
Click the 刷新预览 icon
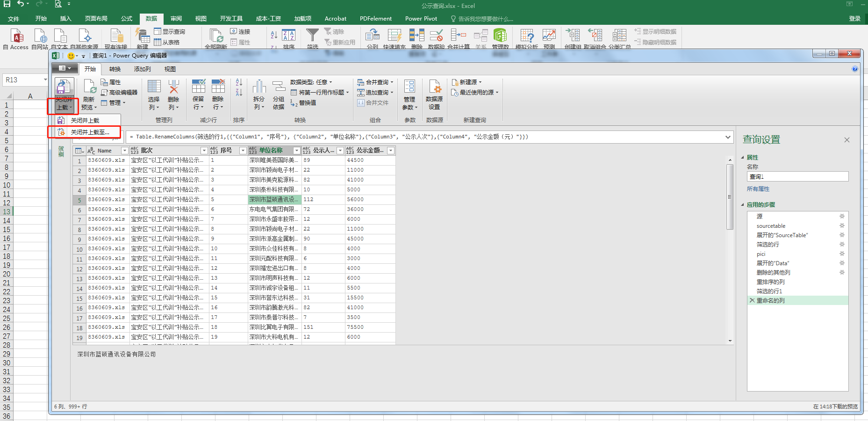[x=89, y=87]
